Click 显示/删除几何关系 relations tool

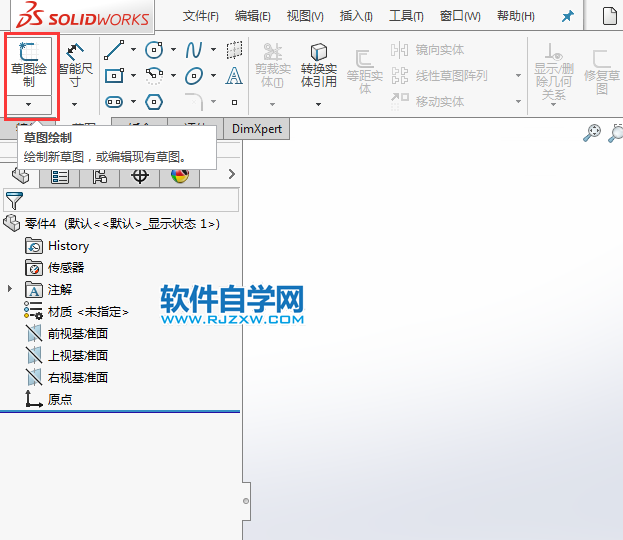coord(553,72)
